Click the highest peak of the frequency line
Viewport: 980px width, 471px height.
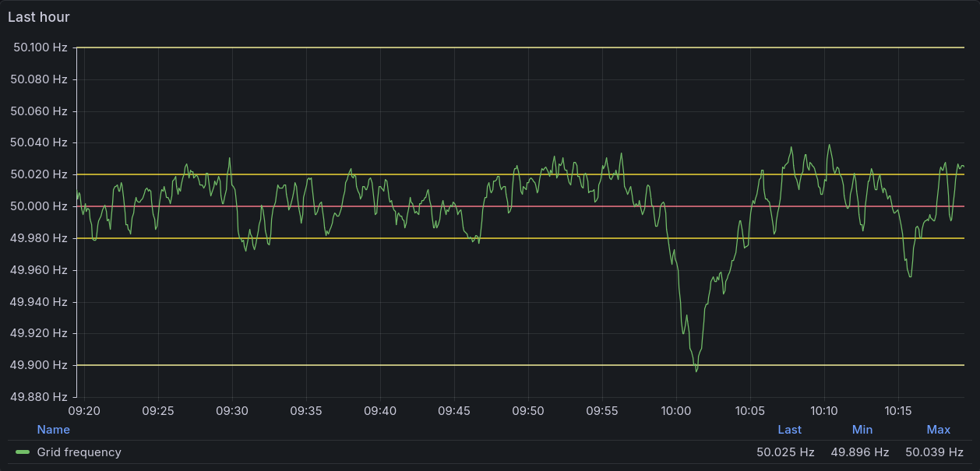click(x=829, y=145)
